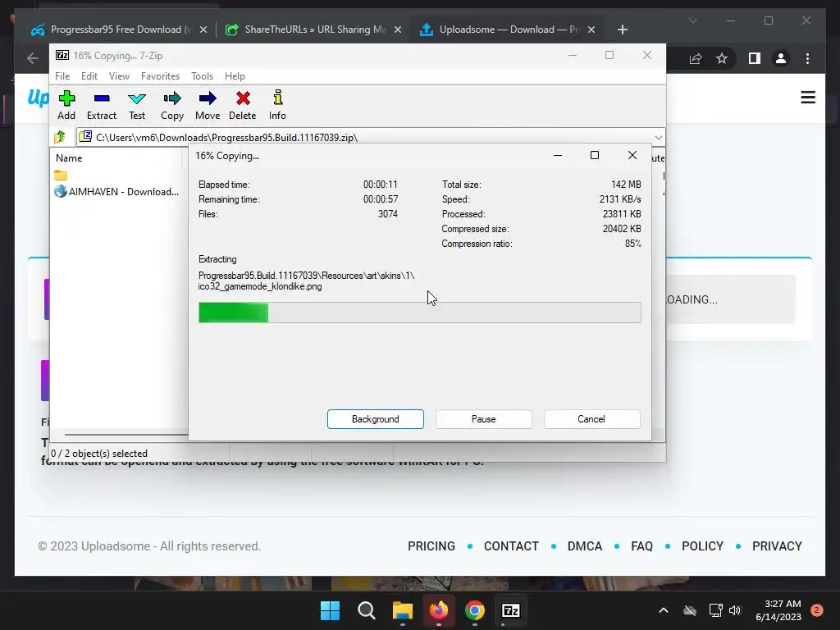Open the clock and date panel
This screenshot has height=630, width=840.
[x=778, y=610]
